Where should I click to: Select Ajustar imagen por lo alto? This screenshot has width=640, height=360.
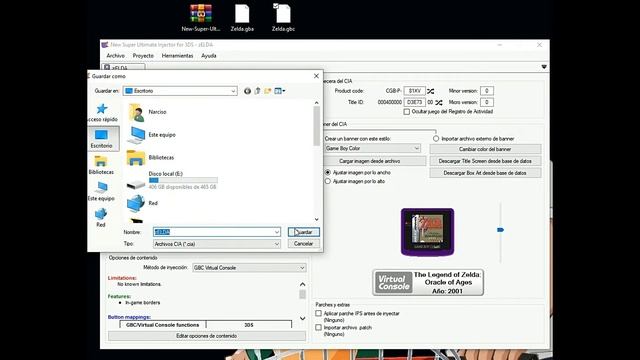point(328,181)
